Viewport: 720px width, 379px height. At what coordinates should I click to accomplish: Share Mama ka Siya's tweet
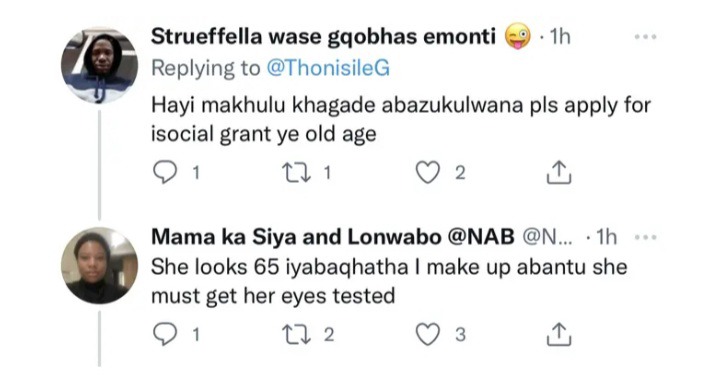(x=559, y=334)
